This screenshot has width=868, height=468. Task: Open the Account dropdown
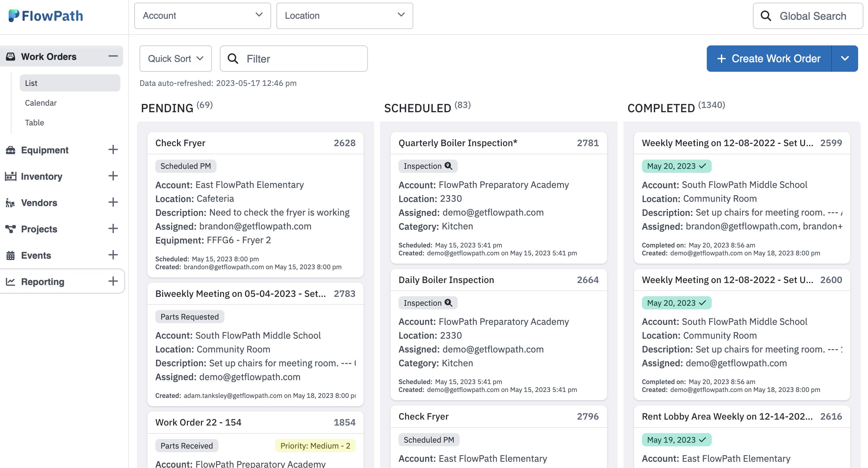202,15
